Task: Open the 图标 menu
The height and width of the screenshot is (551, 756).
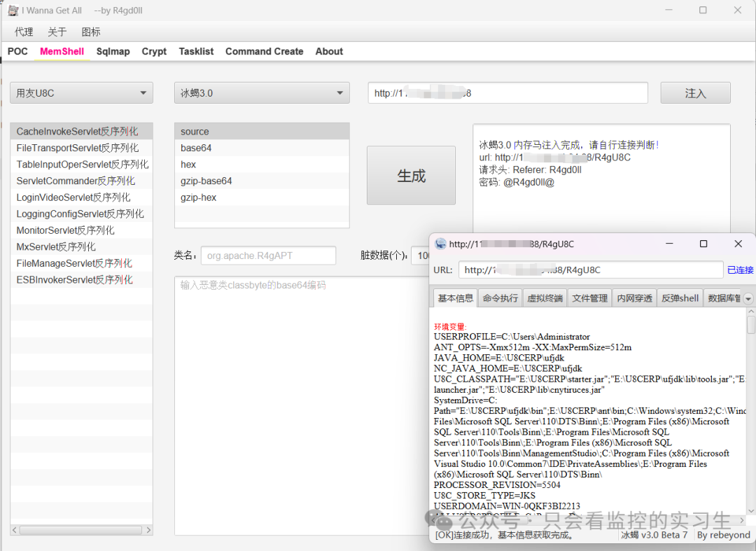Action: [x=90, y=32]
